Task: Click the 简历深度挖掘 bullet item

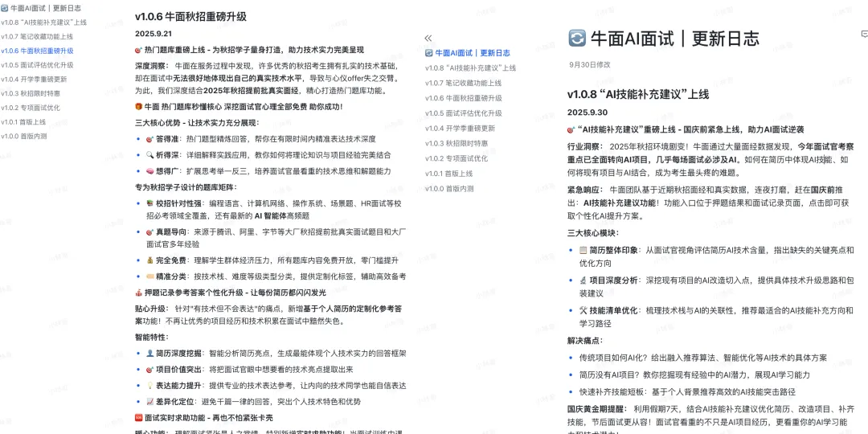Action: click(x=276, y=353)
